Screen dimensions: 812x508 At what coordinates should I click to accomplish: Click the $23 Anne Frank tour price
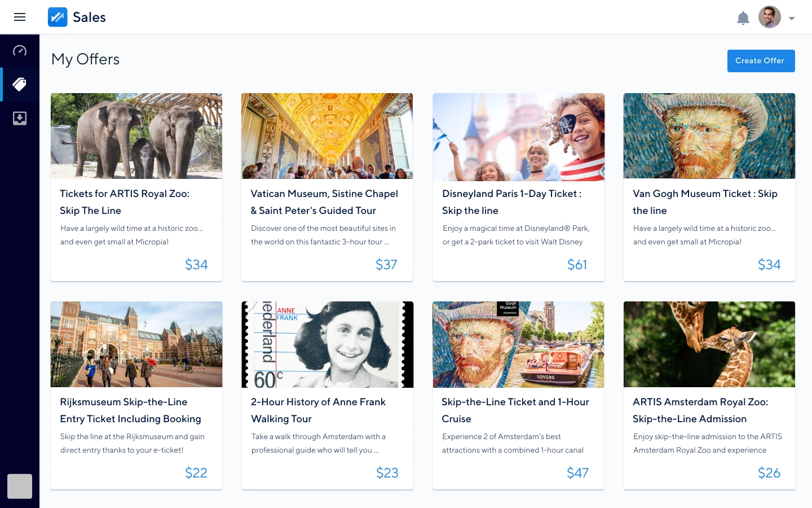[387, 473]
